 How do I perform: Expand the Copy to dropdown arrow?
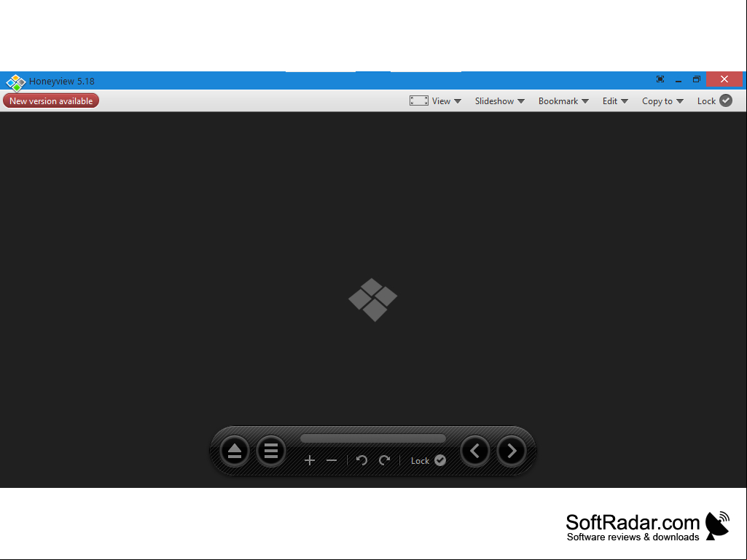[x=680, y=101]
